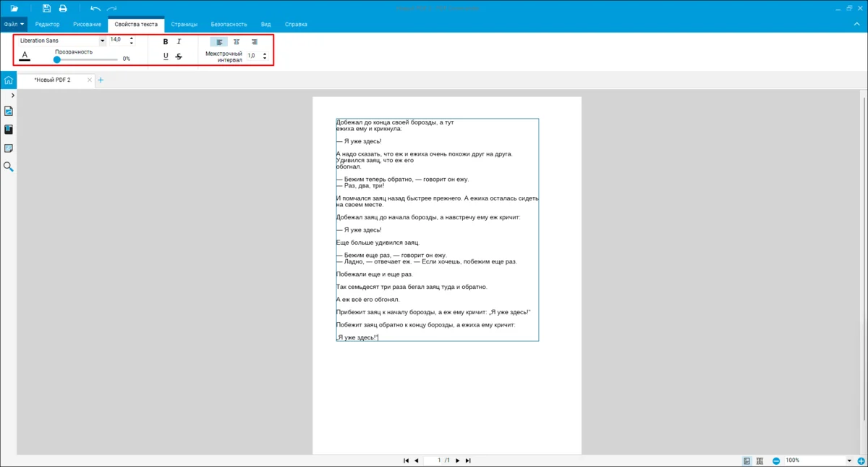
Task: Open the 100% zoom level dropdown
Action: (x=849, y=460)
